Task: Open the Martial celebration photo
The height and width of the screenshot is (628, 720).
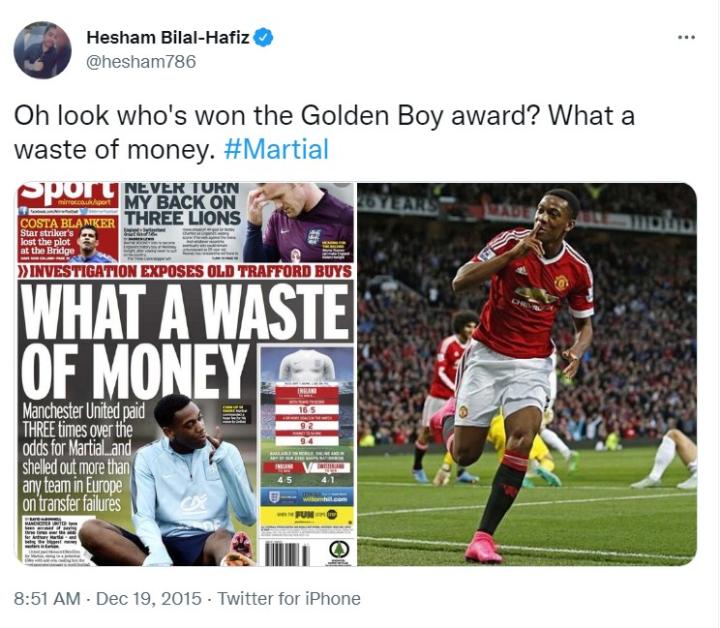Action: [x=527, y=374]
